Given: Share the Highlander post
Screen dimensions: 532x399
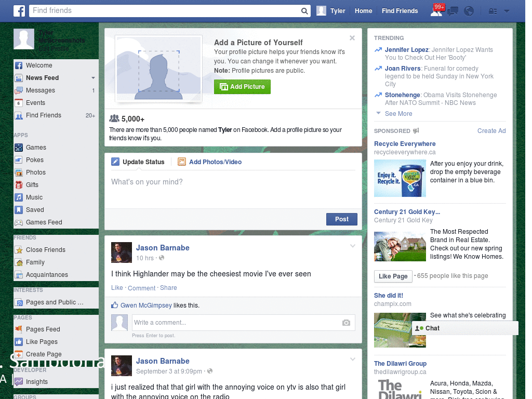Looking at the screenshot, I should tap(168, 288).
